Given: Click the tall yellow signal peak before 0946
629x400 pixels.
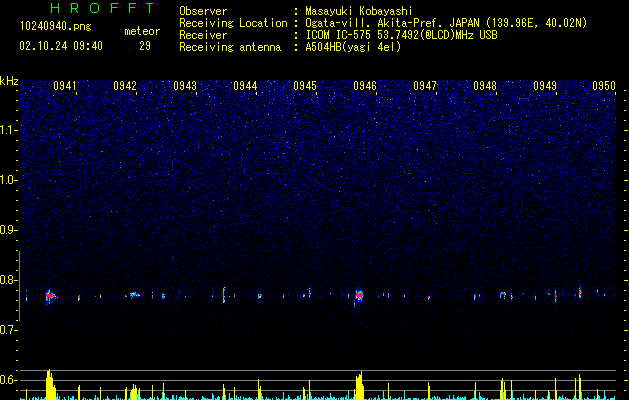Looking at the screenshot, I should [359, 385].
